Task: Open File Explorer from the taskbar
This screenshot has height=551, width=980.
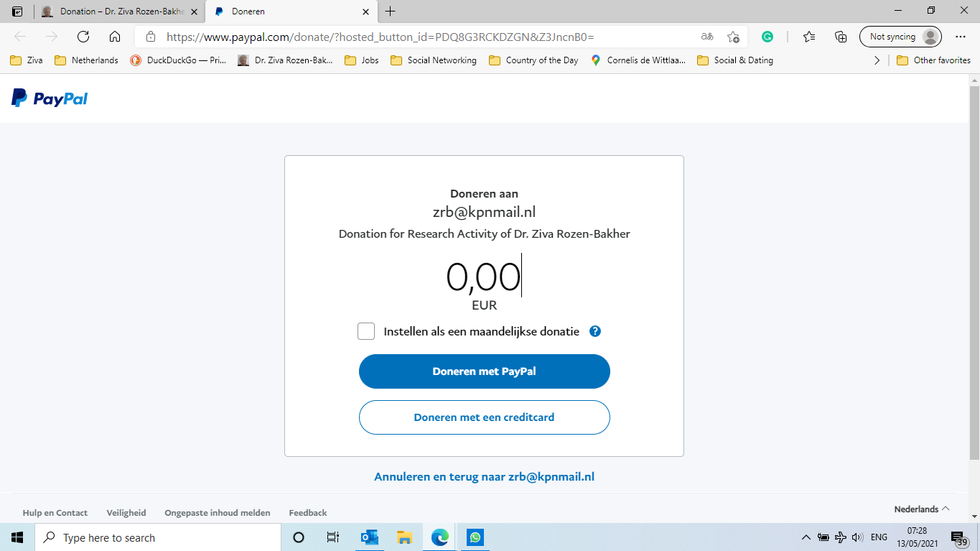Action: pyautogui.click(x=405, y=537)
